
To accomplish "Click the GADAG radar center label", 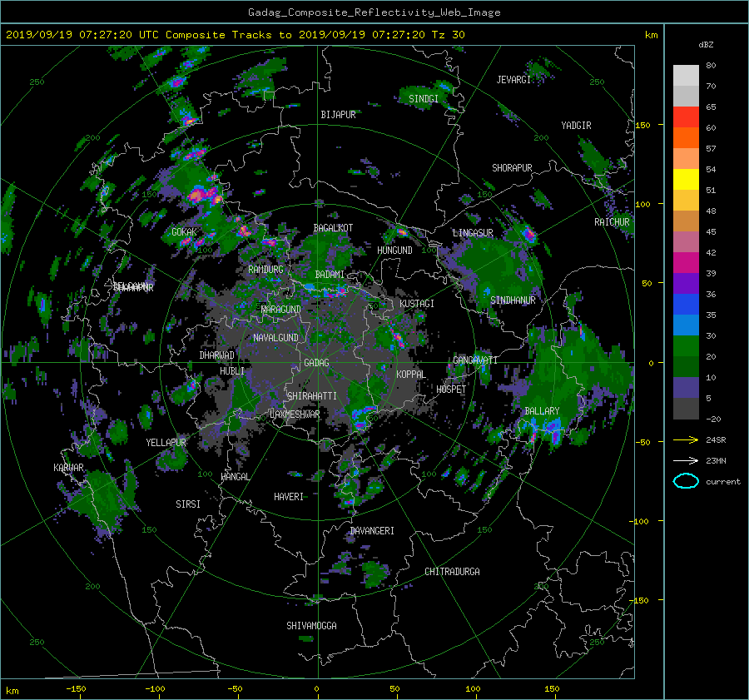I will pyautogui.click(x=317, y=363).
